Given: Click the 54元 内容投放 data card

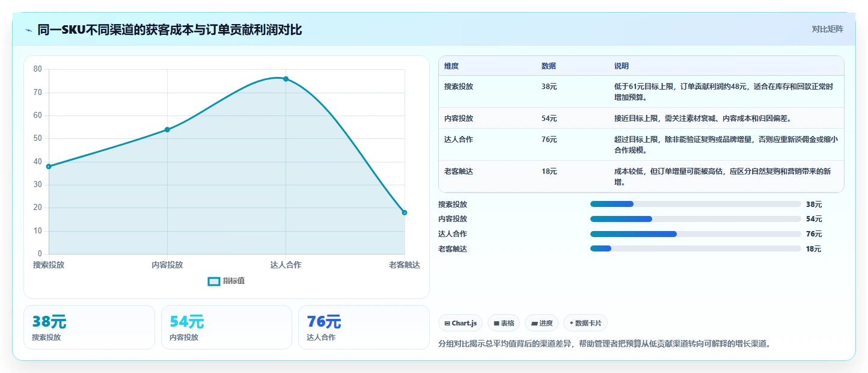Looking at the screenshot, I should click(x=227, y=327).
